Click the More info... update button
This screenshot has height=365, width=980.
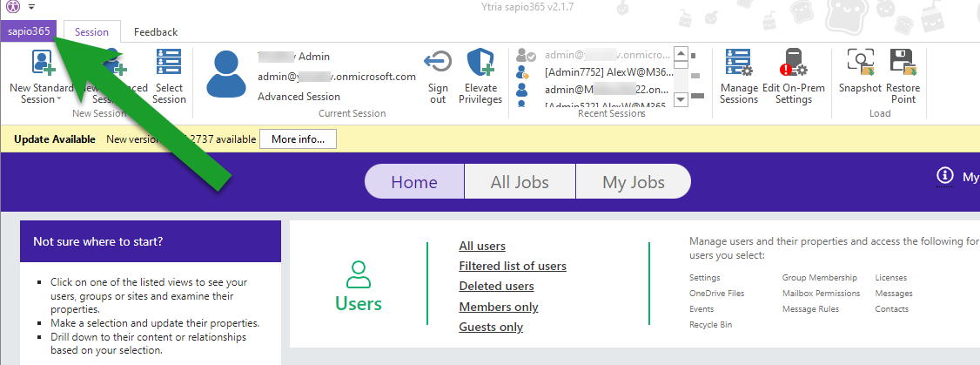click(x=298, y=139)
